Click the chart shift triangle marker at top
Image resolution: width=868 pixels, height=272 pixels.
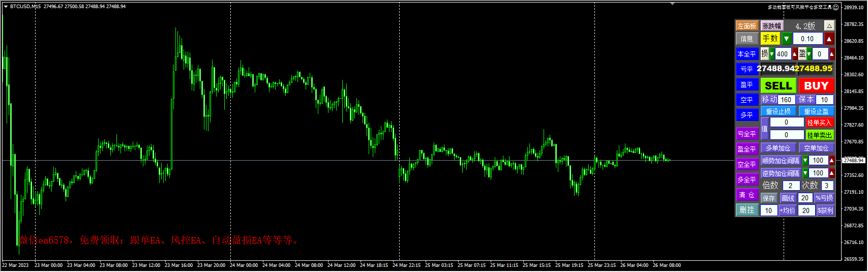click(673, 4)
